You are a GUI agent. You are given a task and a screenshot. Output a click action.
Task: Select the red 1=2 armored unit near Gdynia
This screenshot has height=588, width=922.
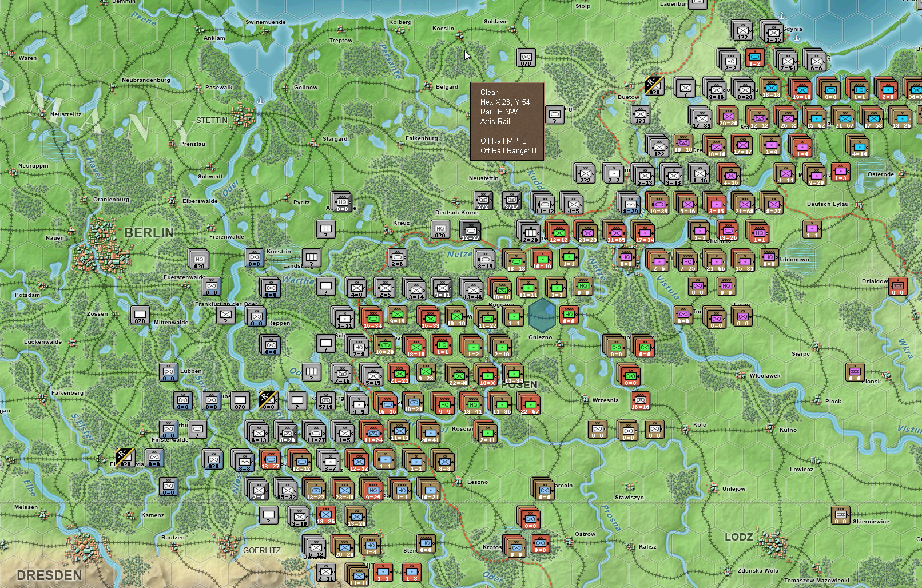point(755,58)
